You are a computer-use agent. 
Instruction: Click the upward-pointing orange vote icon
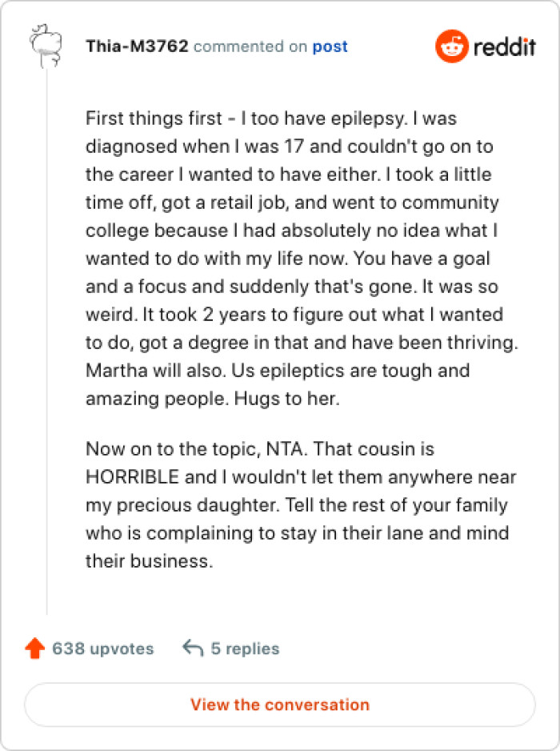pyautogui.click(x=33, y=649)
